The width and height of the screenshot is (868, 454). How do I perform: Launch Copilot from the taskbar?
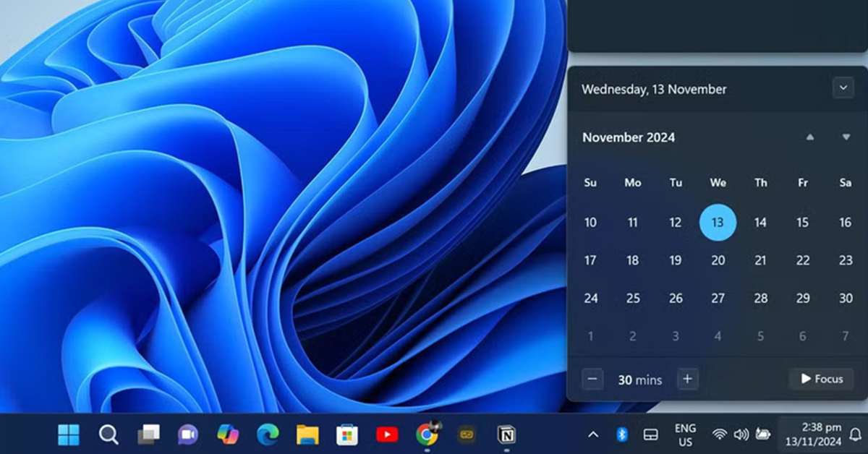click(228, 434)
